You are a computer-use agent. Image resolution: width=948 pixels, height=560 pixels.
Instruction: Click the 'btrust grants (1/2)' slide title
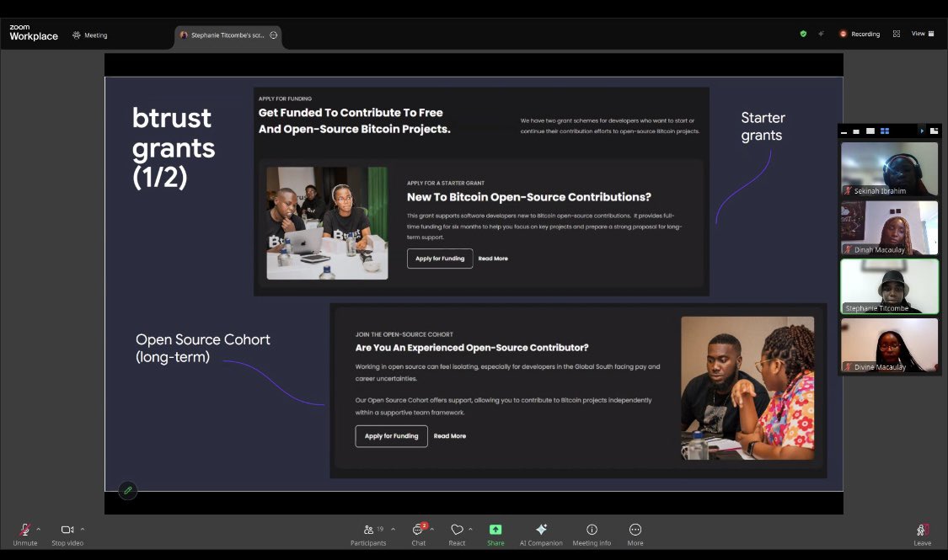click(x=174, y=147)
